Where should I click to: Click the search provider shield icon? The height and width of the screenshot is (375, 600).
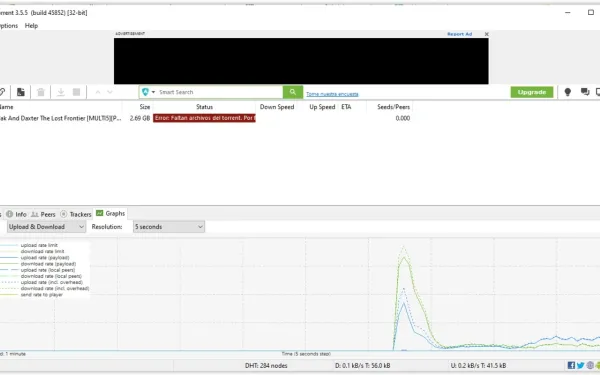click(x=145, y=92)
